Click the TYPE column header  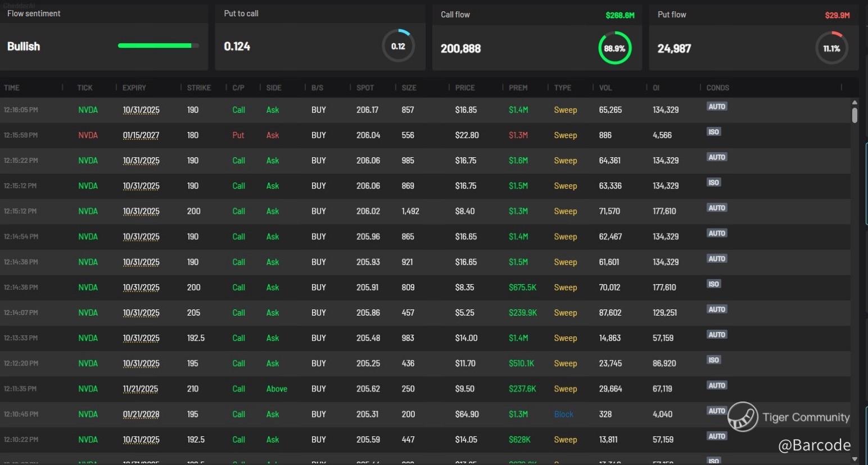pos(563,88)
